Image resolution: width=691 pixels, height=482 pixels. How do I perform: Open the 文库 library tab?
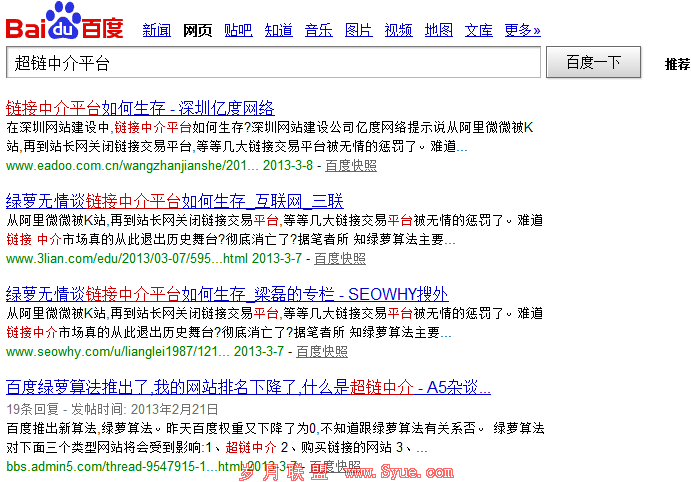click(x=479, y=30)
